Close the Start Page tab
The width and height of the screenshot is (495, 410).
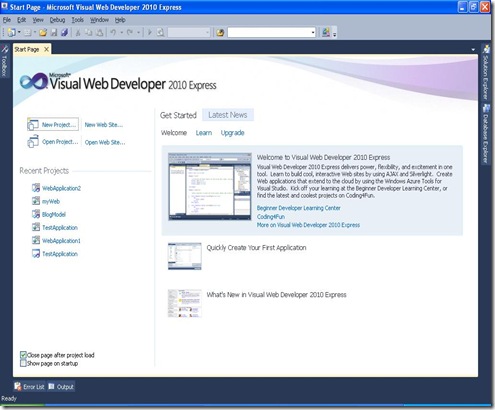coord(47,49)
